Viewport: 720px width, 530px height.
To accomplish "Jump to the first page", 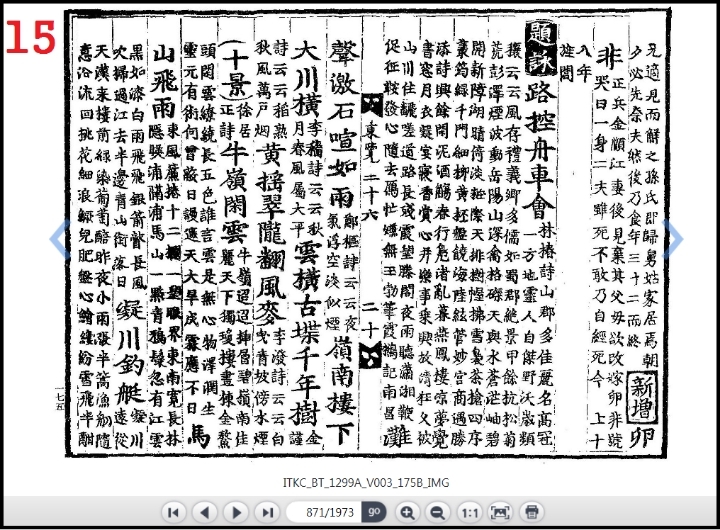I will [x=175, y=512].
